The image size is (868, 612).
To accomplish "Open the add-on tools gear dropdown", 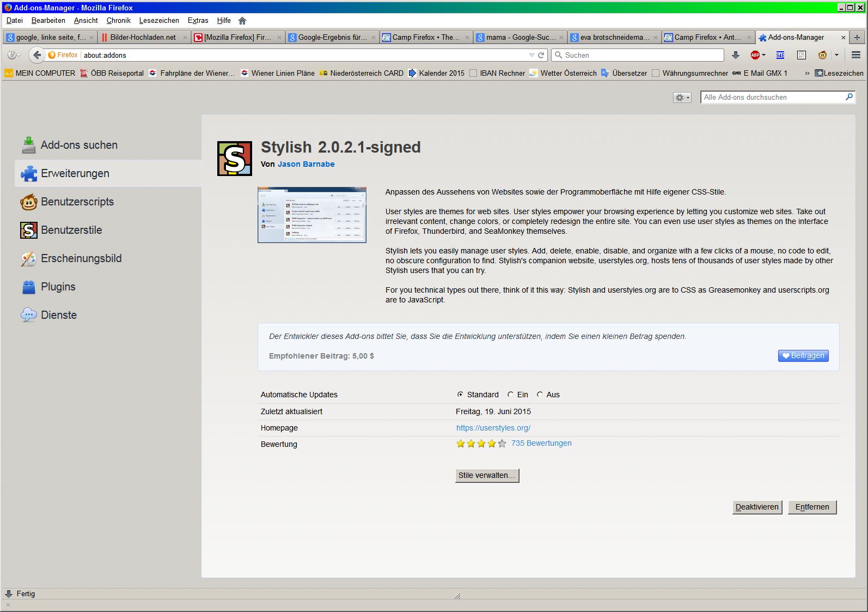I will click(x=682, y=98).
